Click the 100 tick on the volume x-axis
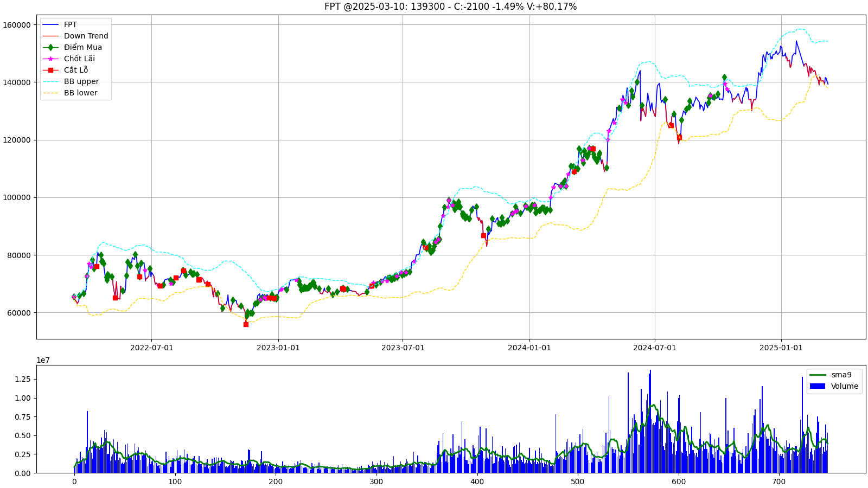This screenshot has height=488, width=868. (175, 481)
